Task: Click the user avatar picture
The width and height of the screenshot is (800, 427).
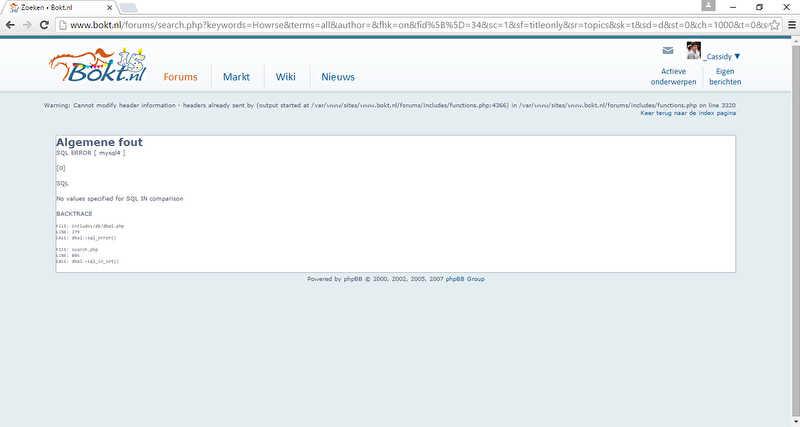Action: (693, 52)
